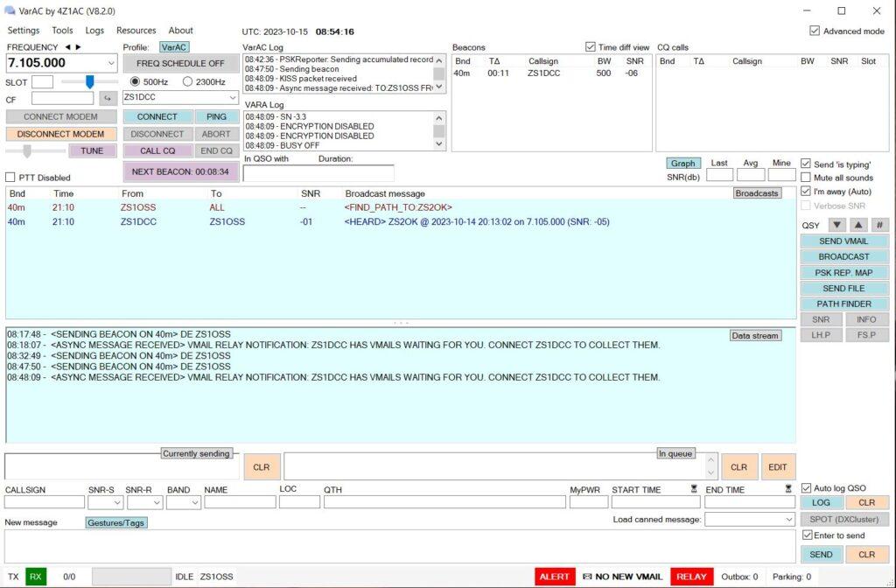Open the Settings menu
896x588 pixels.
point(24,31)
